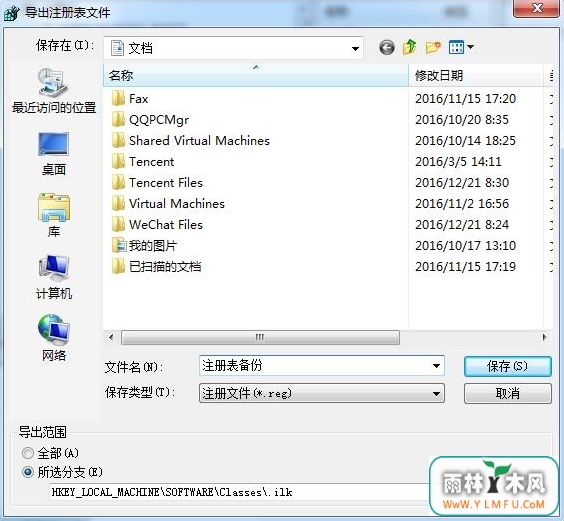Viewport: 564px width, 521px height.
Task: Create a new folder icon
Action: pos(433,47)
